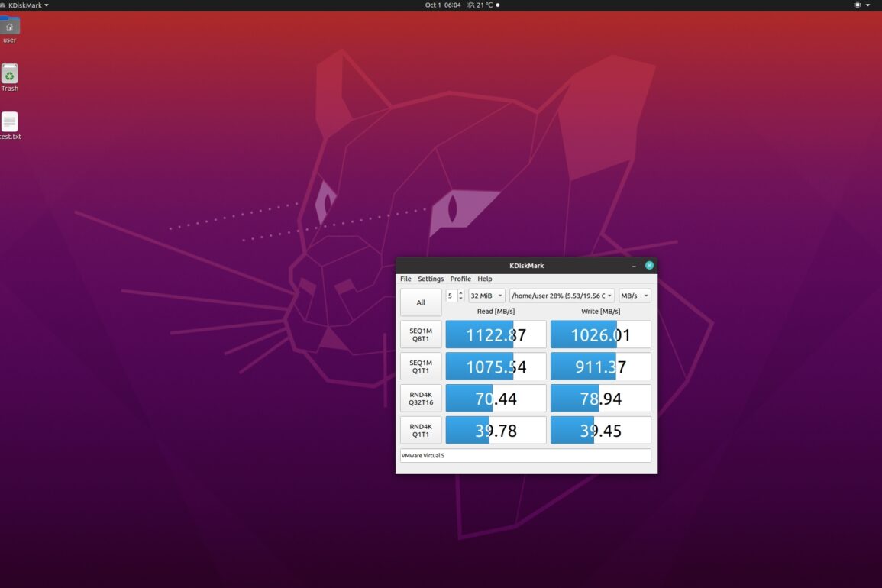
Task: Open the Settings menu
Action: [x=431, y=279]
